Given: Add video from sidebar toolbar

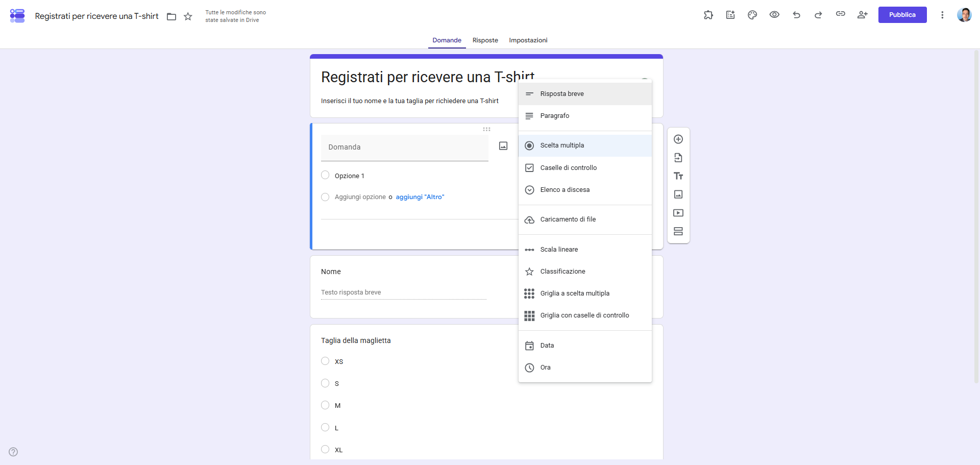Looking at the screenshot, I should pyautogui.click(x=678, y=213).
